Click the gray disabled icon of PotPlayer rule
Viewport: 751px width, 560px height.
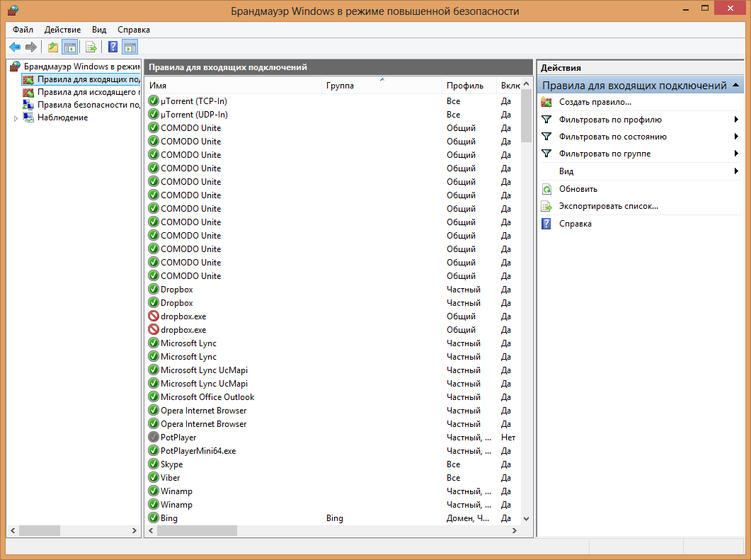(x=154, y=437)
